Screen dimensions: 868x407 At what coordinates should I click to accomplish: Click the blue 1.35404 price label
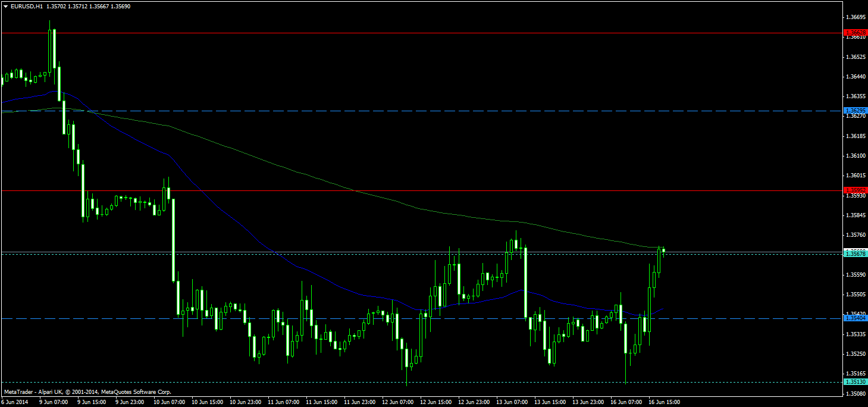856,318
